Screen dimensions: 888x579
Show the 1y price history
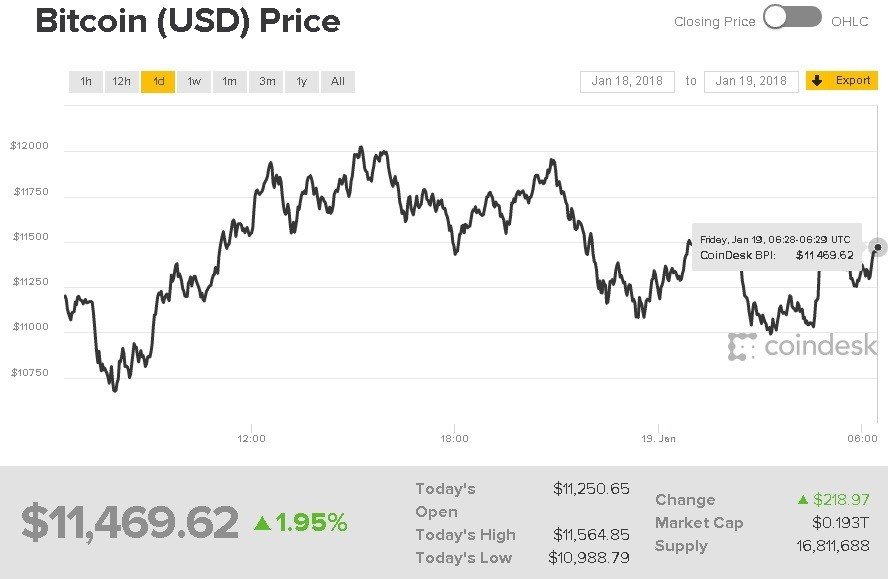coord(301,81)
